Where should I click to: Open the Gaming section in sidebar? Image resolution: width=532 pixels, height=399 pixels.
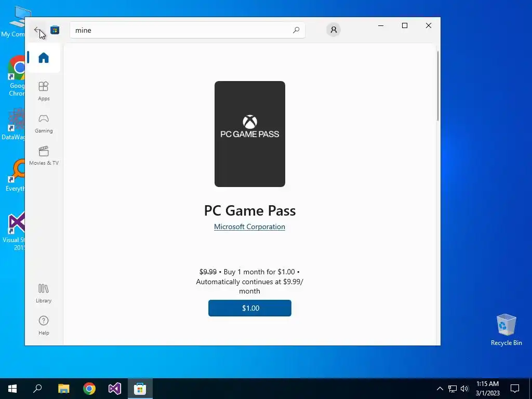coord(44,124)
